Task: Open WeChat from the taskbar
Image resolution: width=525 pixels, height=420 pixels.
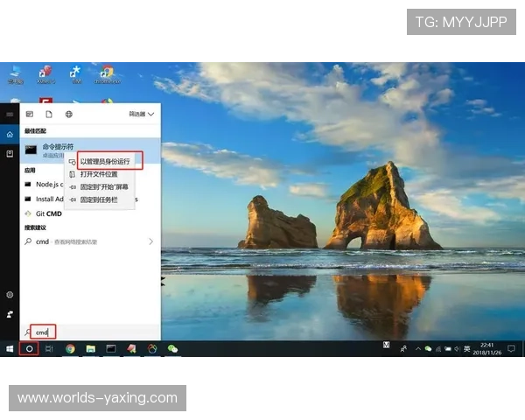Action: click(172, 348)
